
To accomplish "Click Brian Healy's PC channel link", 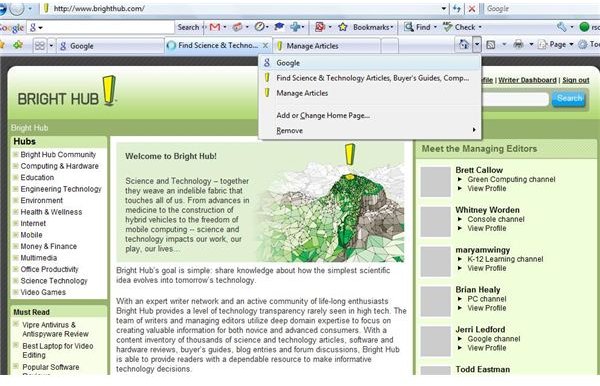I will (x=487, y=299).
